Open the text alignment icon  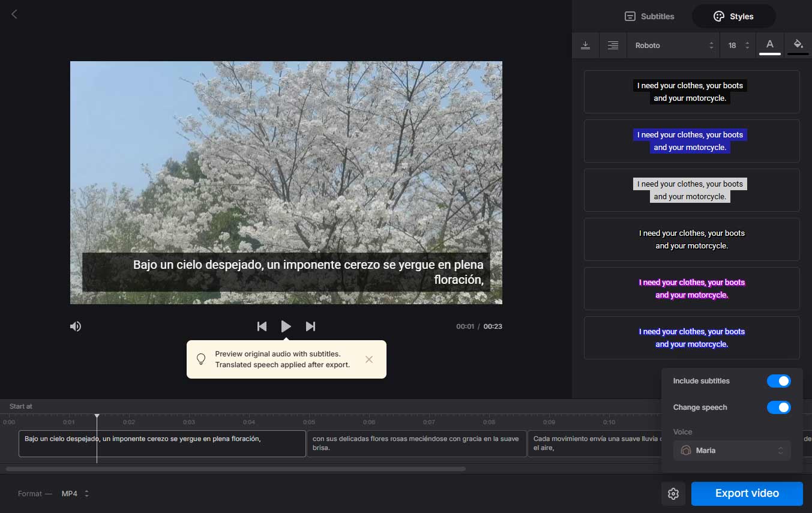(613, 45)
